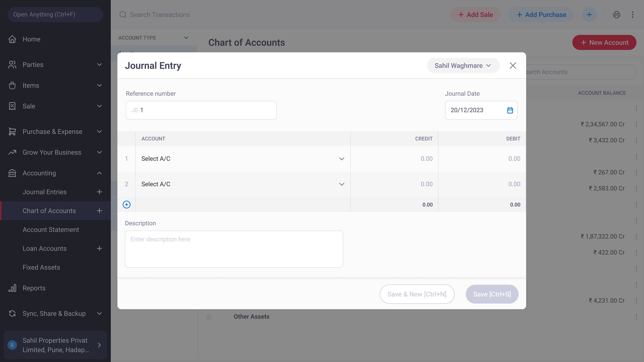644x362 pixels.
Task: Click the plus beside Loan Accounts
Action: click(x=99, y=249)
